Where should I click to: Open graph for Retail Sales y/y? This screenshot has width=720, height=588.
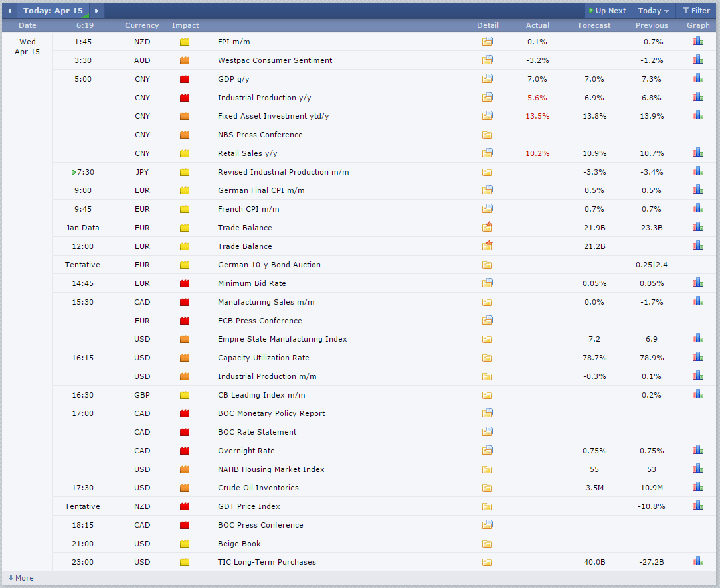(x=698, y=152)
